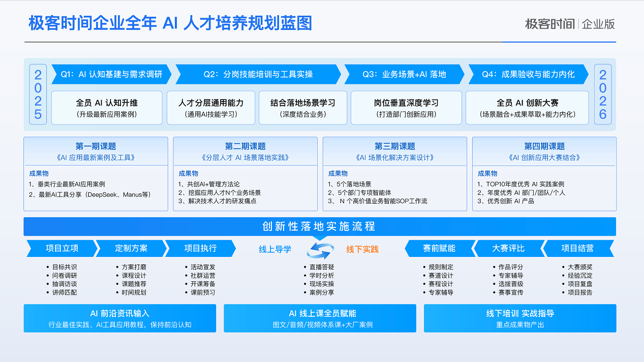Viewport: 644px width, 362px height.
Task: Select the 项目立项 process step
Action: click(62, 248)
